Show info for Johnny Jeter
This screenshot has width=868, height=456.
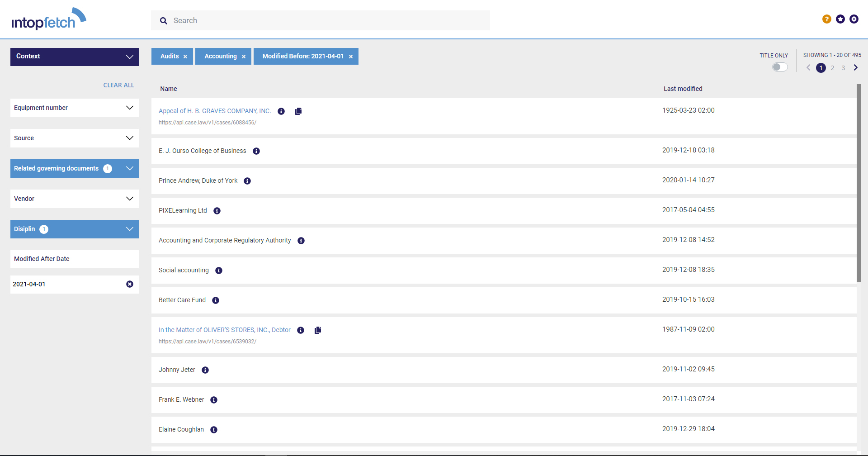coord(205,370)
